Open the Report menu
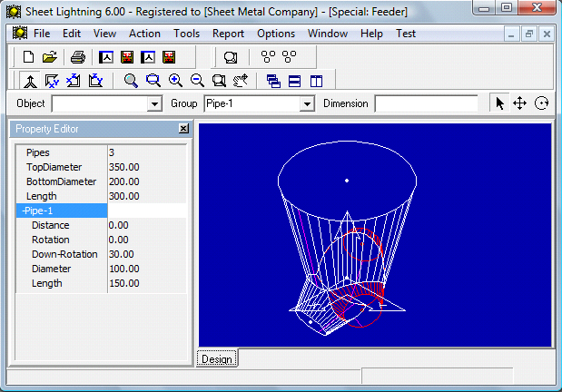This screenshot has width=562, height=392. tap(228, 34)
